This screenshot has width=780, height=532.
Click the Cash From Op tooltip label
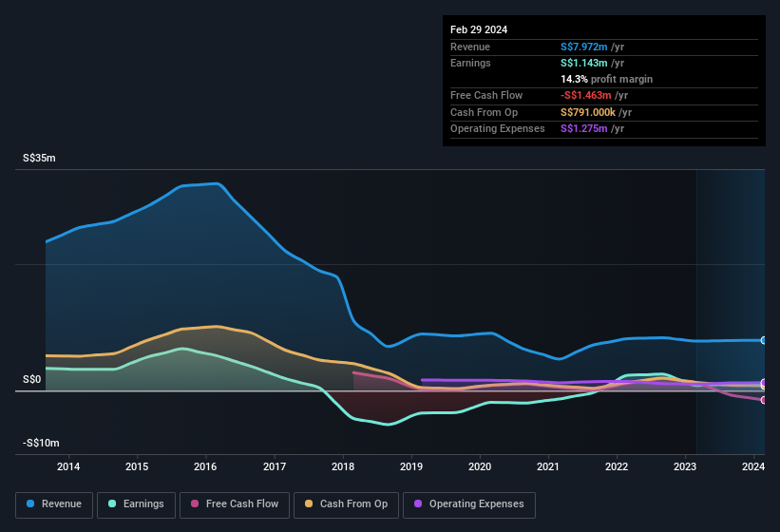click(484, 112)
